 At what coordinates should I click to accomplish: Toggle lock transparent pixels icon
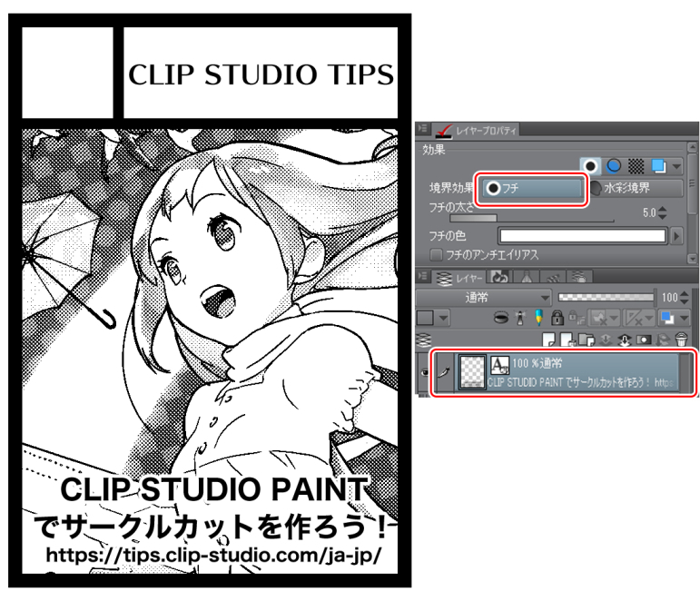pos(576,318)
